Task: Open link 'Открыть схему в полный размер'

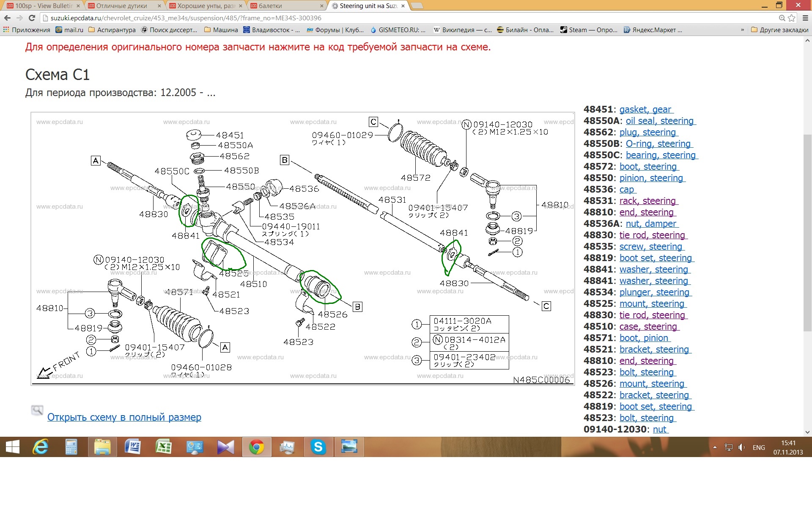Action: click(x=124, y=417)
